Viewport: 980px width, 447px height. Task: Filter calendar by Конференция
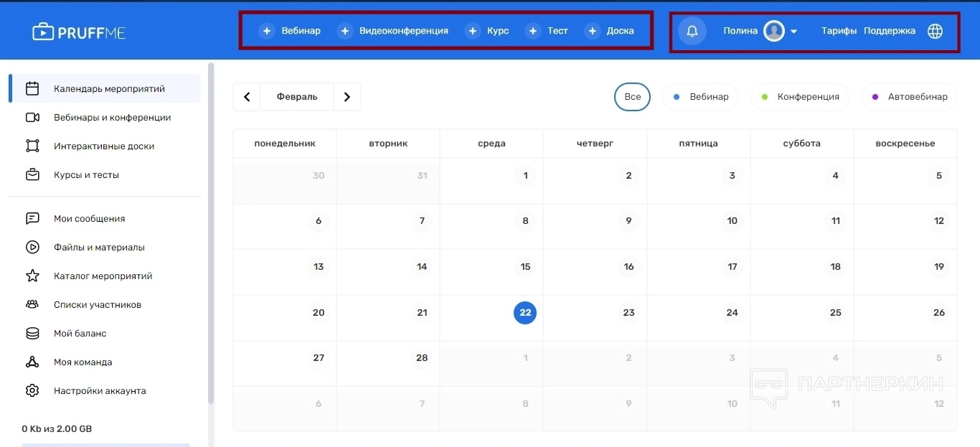tap(800, 97)
